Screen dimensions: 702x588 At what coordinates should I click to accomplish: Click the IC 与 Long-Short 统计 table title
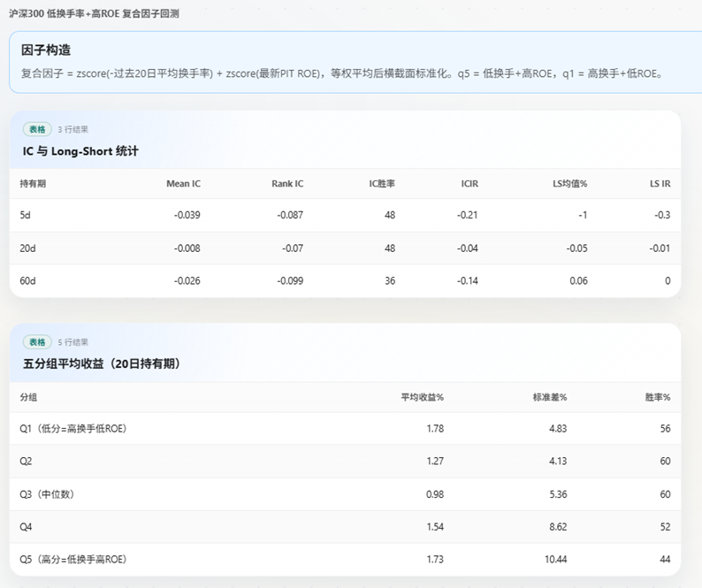(80, 151)
